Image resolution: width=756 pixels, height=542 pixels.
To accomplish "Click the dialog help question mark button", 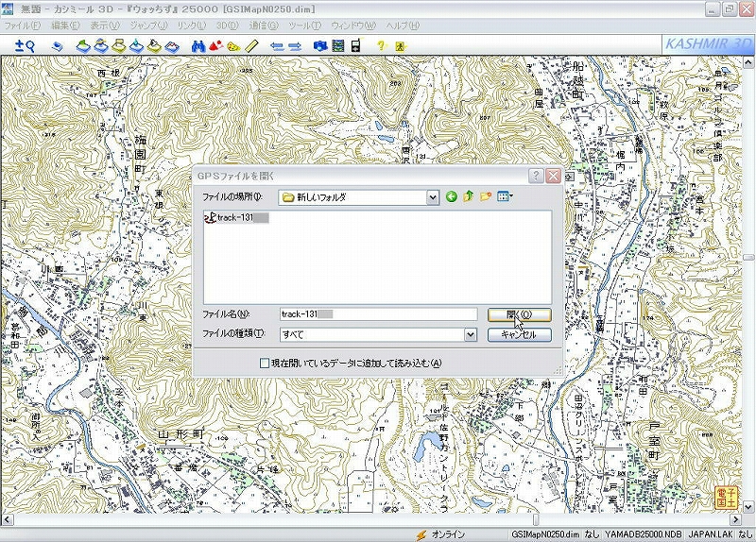I will (536, 176).
